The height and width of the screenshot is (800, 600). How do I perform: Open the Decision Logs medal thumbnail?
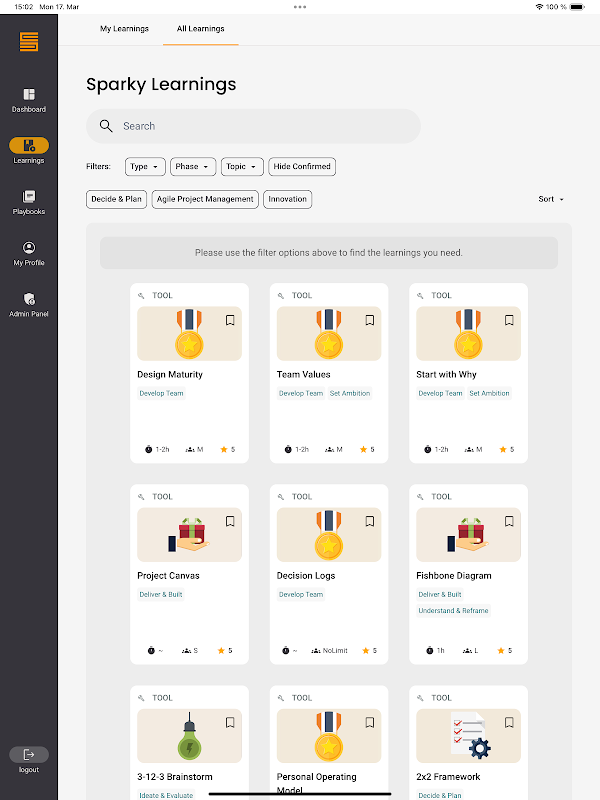tap(329, 535)
